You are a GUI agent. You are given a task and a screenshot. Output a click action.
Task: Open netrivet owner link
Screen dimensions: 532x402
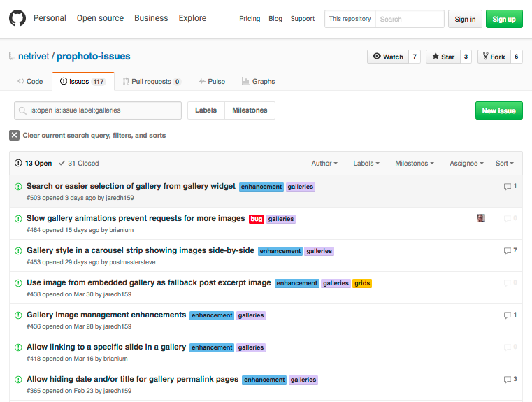[x=34, y=56]
